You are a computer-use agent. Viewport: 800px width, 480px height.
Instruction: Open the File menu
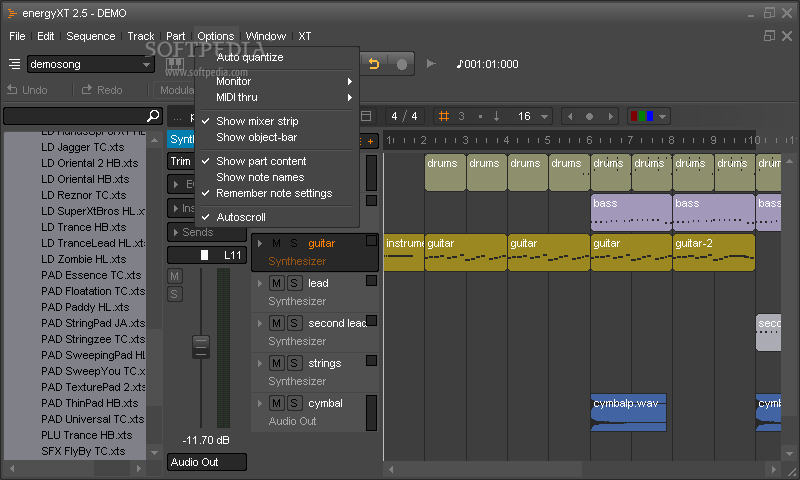coord(17,36)
